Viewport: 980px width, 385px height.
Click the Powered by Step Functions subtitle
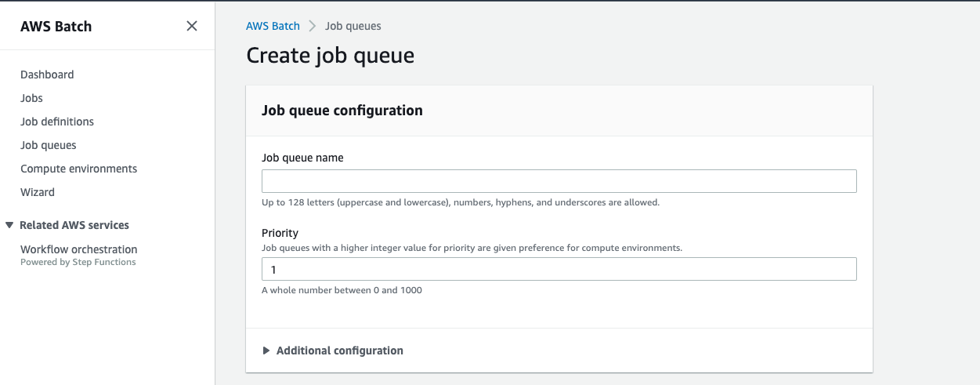coord(78,262)
